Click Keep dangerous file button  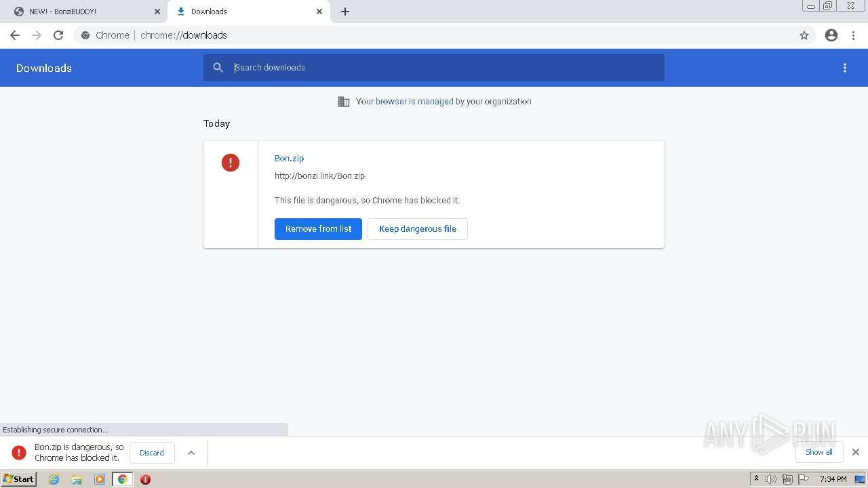pyautogui.click(x=418, y=229)
